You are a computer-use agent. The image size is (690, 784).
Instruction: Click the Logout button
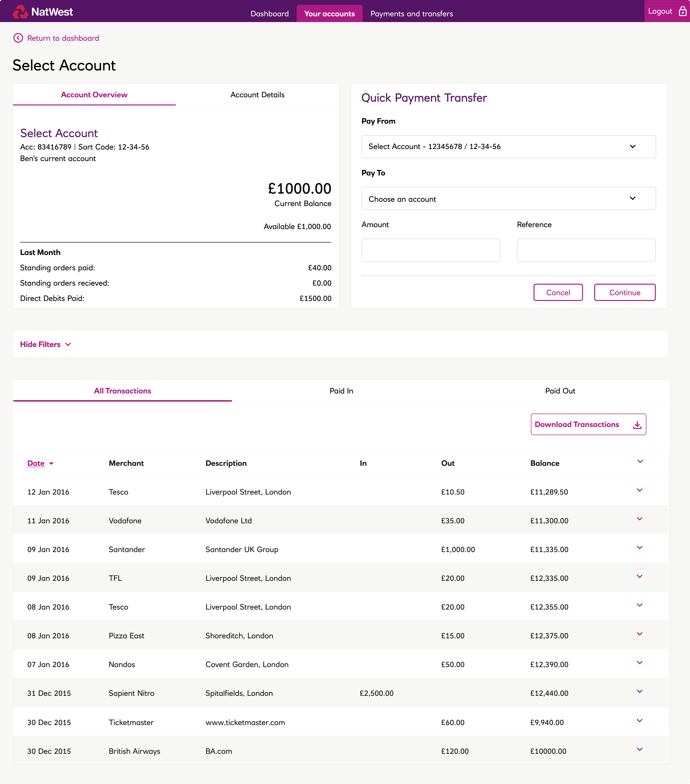667,11
